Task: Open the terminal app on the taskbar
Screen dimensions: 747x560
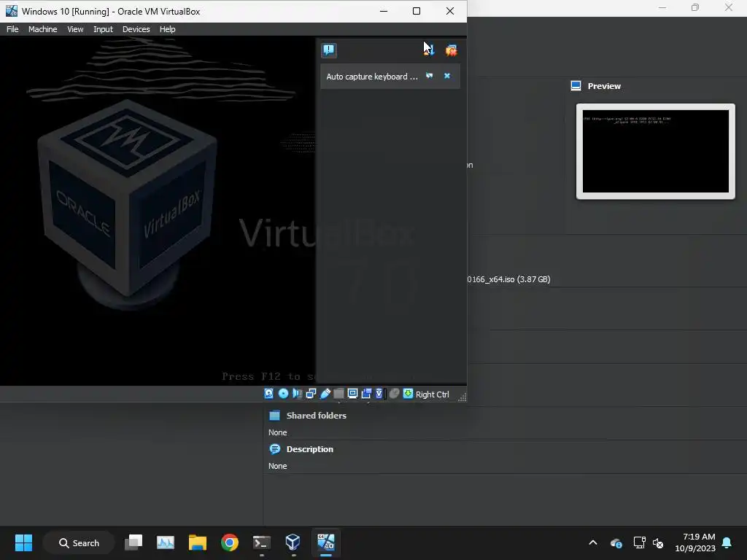Action: [262, 542]
